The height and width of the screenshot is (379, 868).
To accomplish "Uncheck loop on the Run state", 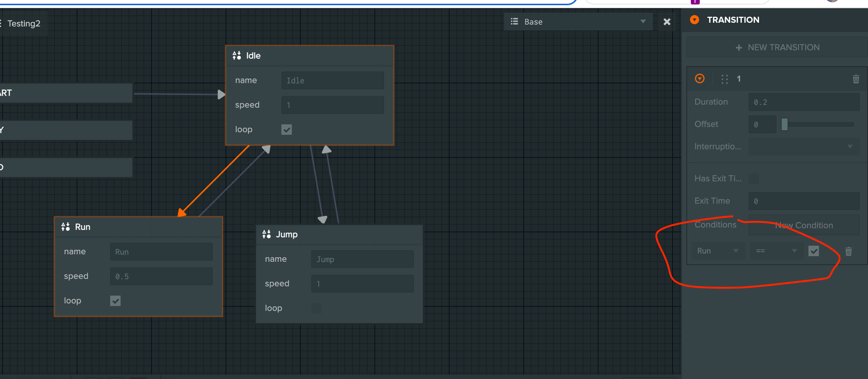I will pos(115,301).
